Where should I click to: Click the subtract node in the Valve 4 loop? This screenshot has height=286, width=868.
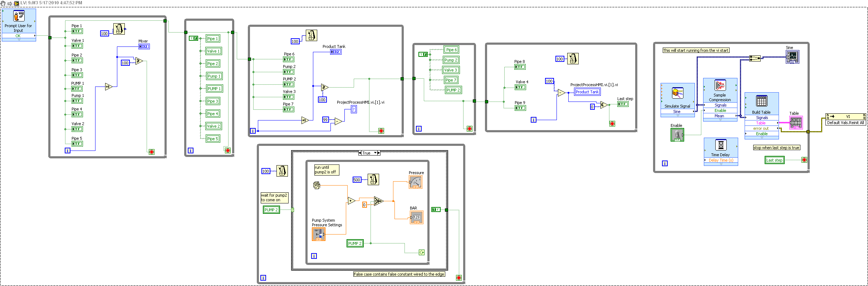[561, 93]
